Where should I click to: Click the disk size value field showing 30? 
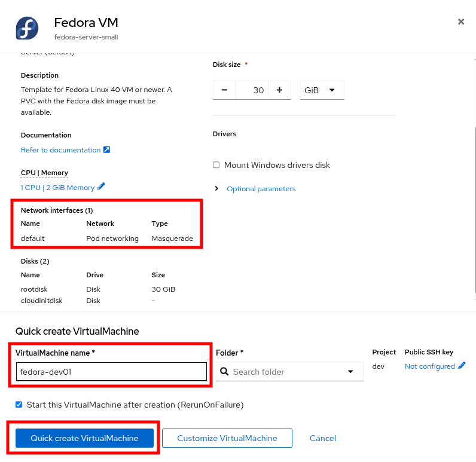pos(252,90)
